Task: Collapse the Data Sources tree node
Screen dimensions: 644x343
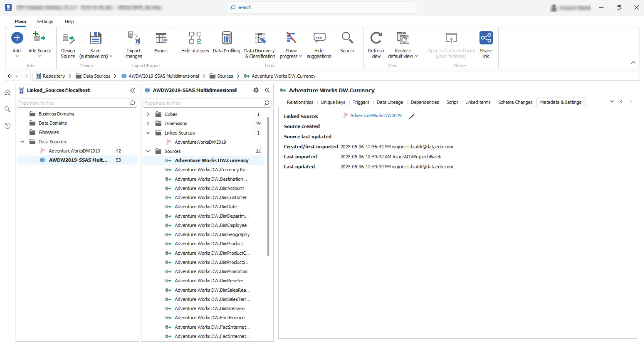Action: click(22, 142)
